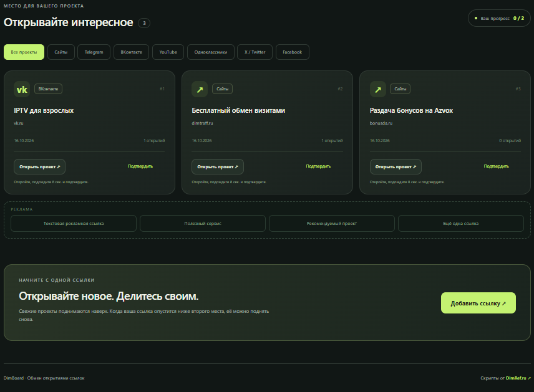534x392 pixels.
Task: Open the Полезный сервис ad link
Action: click(203, 224)
